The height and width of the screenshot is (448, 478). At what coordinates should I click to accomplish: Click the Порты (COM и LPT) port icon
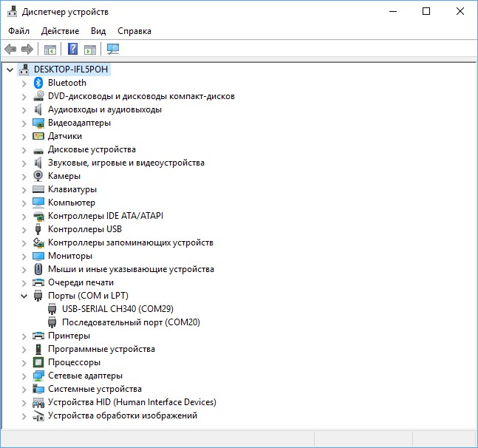pos(38,296)
